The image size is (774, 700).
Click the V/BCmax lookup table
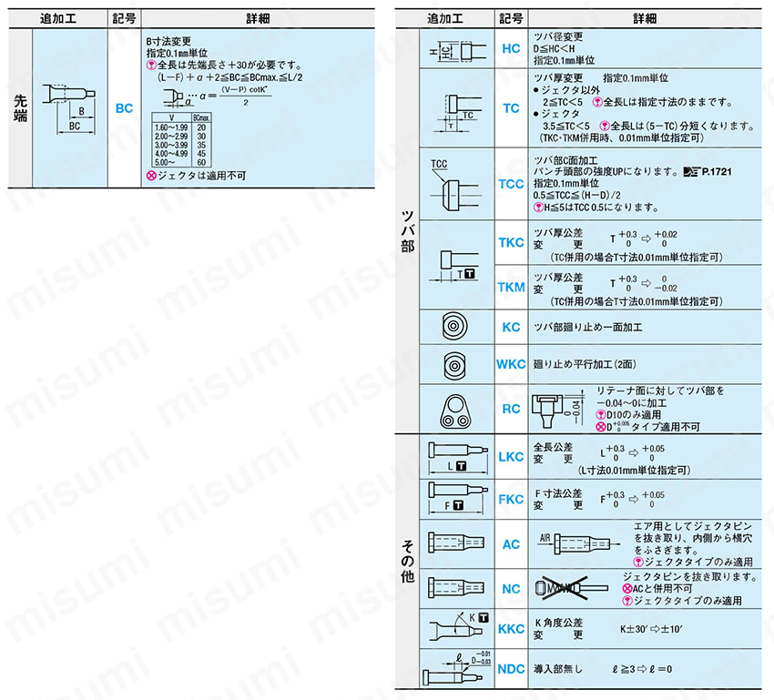[x=182, y=140]
